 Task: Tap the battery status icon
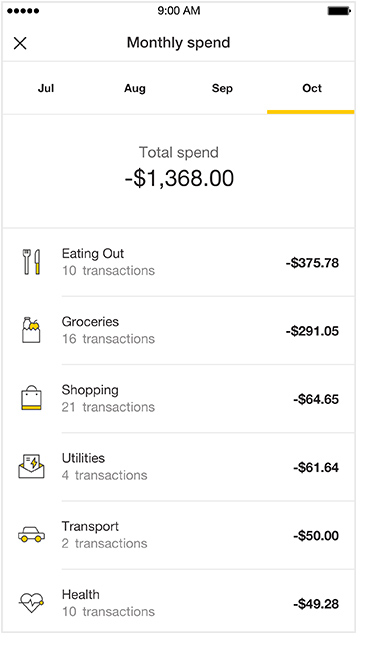pyautogui.click(x=339, y=11)
